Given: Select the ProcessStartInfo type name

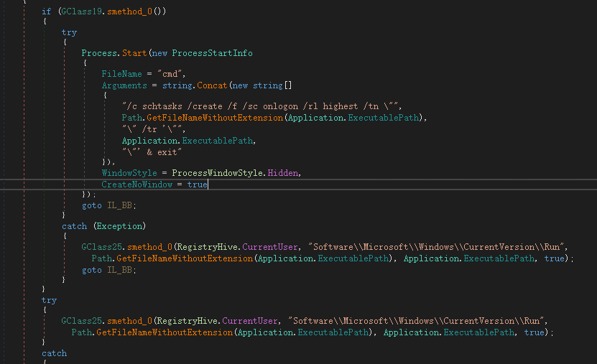Looking at the screenshot, I should (212, 53).
